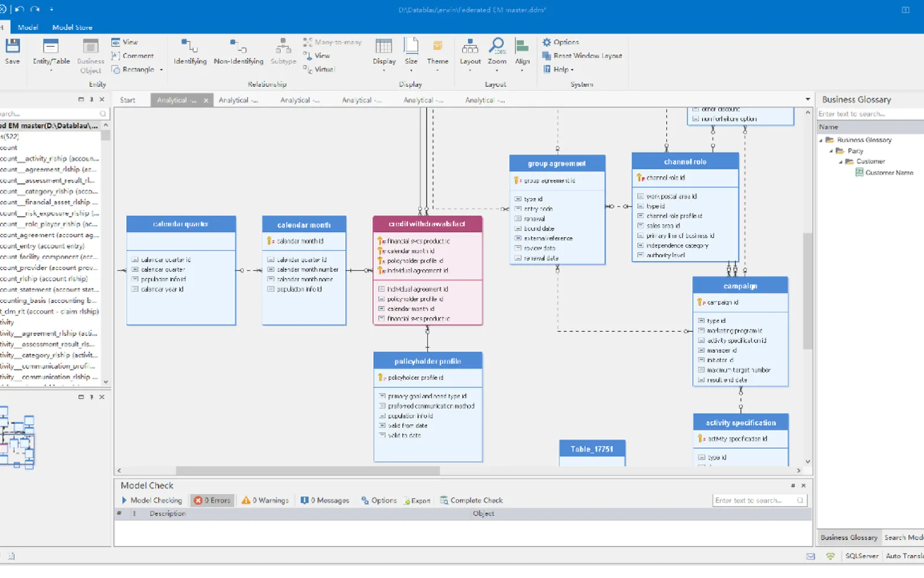Viewport: 924px width, 578px height.
Task: Insert a View entity from the ribbon
Action: (125, 42)
